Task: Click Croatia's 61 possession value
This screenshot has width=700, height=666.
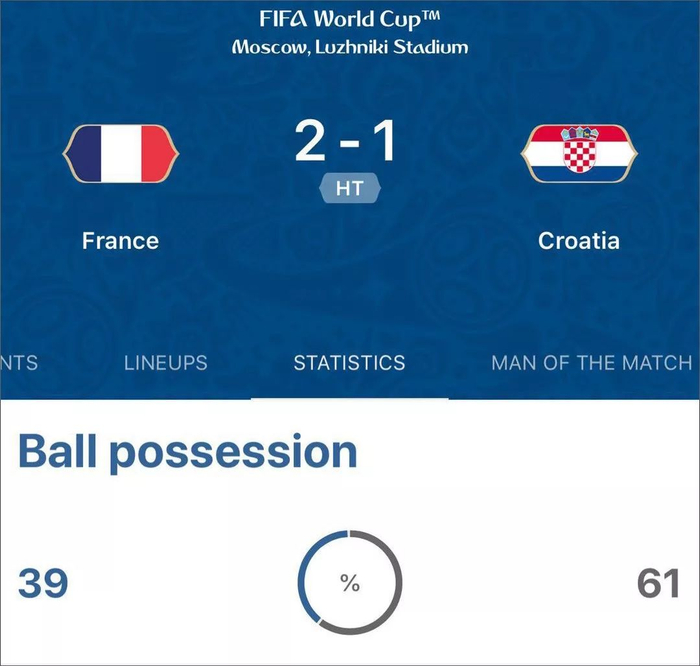Action: 658,583
